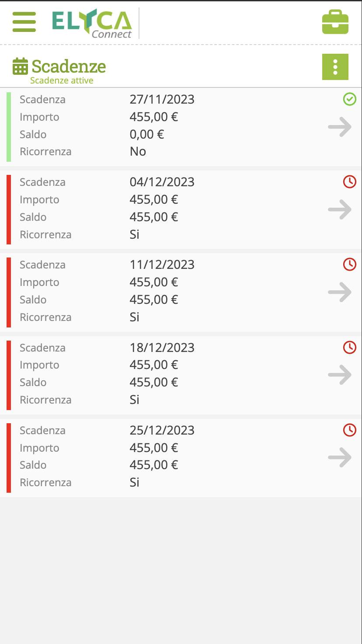This screenshot has width=362, height=644.
Task: Select the deadline card dated 25/12/2023
Action: tap(181, 458)
